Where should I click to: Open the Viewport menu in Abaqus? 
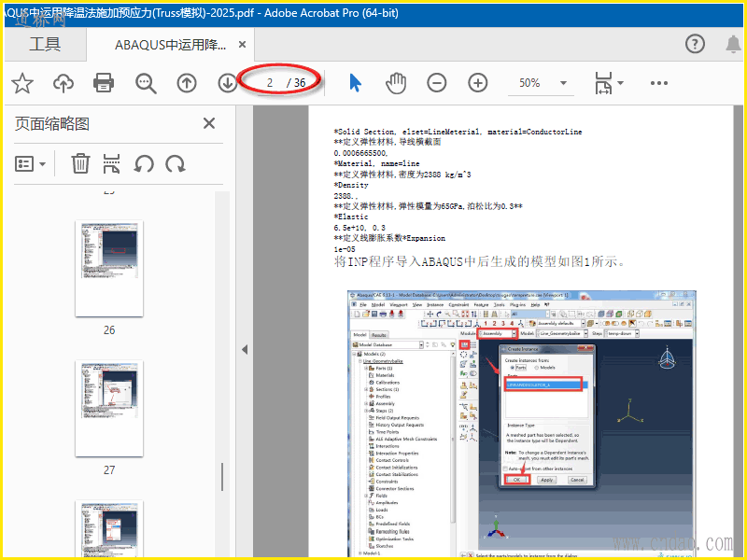pyautogui.click(x=399, y=304)
